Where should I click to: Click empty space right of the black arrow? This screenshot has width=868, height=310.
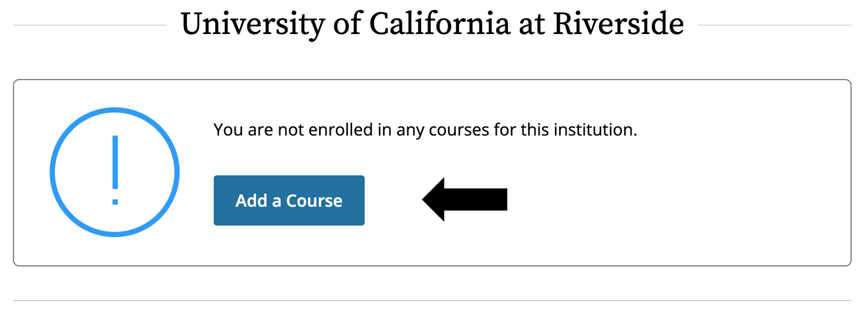click(655, 199)
